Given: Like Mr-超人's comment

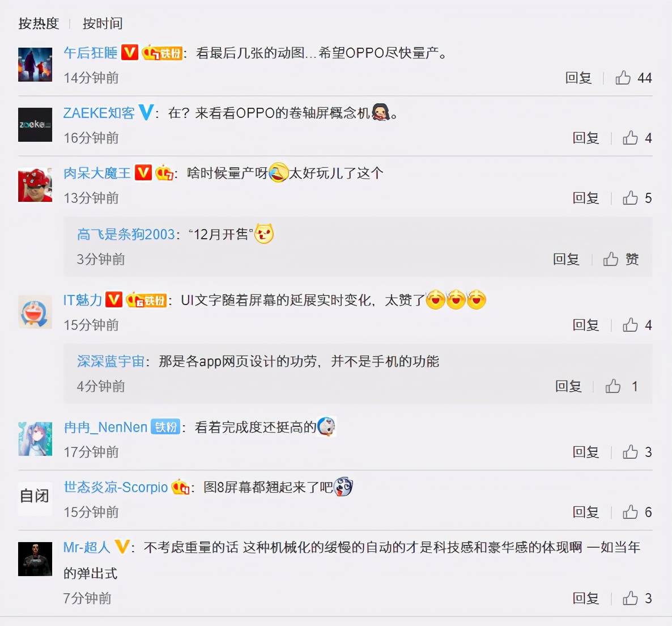Looking at the screenshot, I should pyautogui.click(x=630, y=598).
